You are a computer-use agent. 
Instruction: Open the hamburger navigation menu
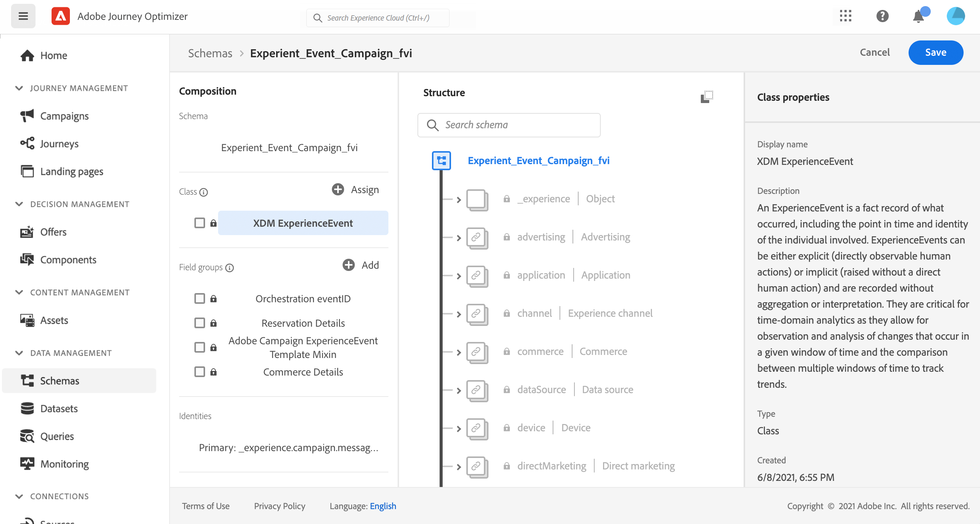click(23, 16)
